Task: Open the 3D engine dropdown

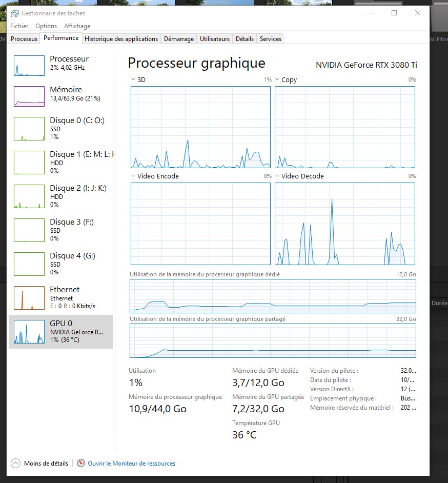Action: click(133, 79)
